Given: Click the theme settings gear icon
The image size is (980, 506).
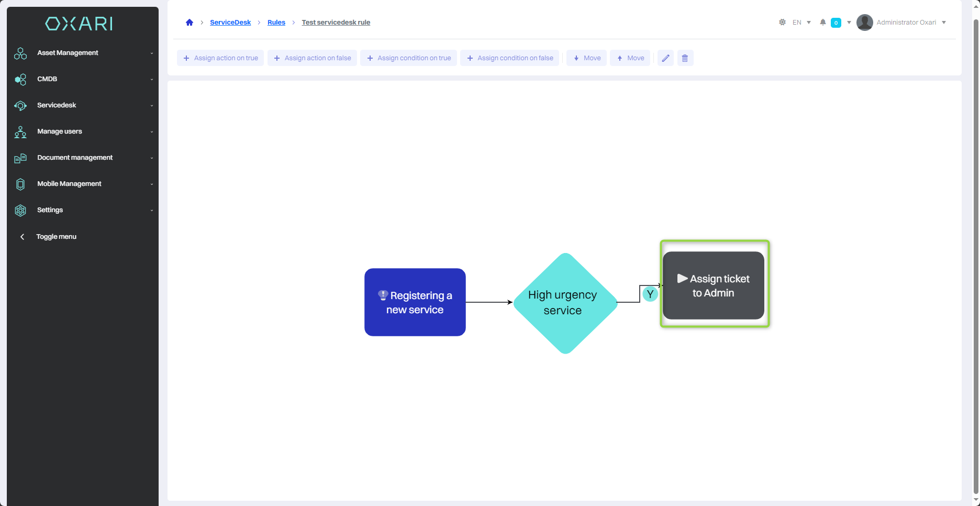Looking at the screenshot, I should [782, 23].
